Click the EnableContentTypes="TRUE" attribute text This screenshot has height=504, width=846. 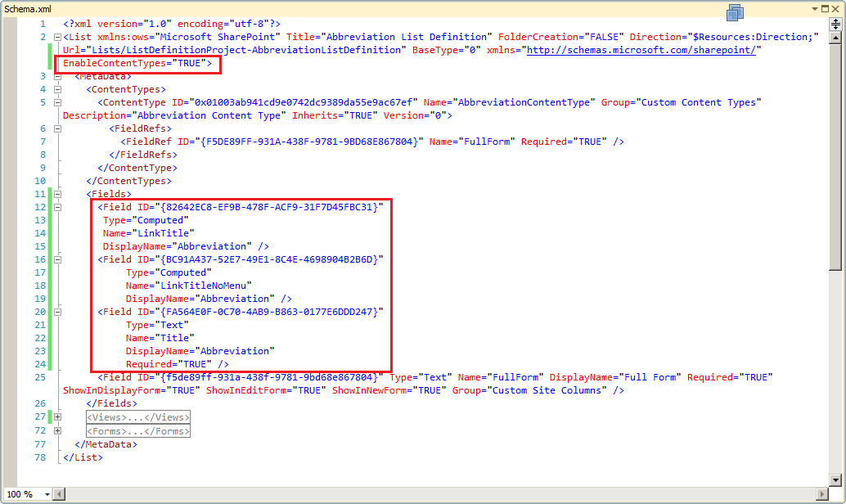[x=134, y=63]
